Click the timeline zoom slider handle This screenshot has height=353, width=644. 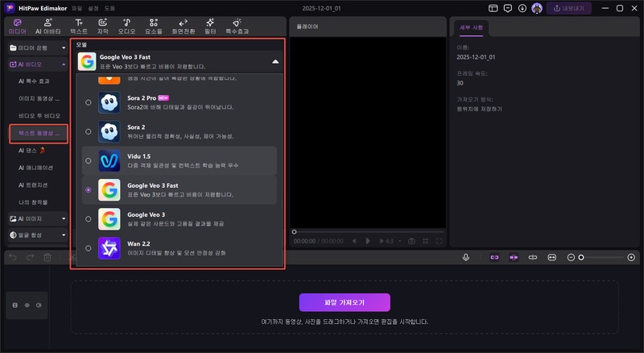(x=581, y=258)
